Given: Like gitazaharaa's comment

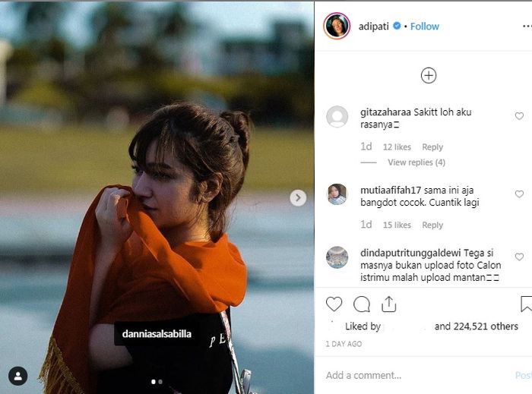Looking at the screenshot, I should pos(519,116).
